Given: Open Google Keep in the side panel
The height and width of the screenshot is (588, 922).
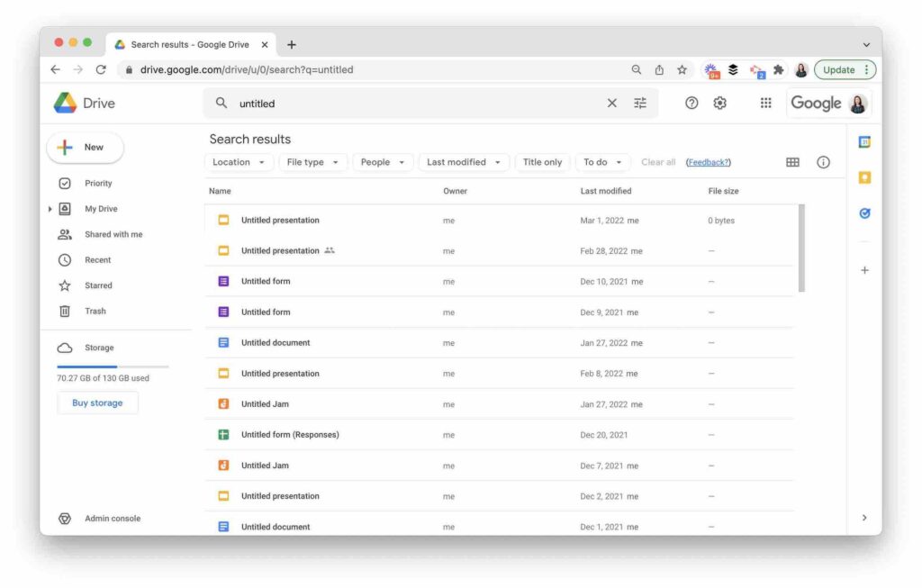Looking at the screenshot, I should click(x=864, y=177).
